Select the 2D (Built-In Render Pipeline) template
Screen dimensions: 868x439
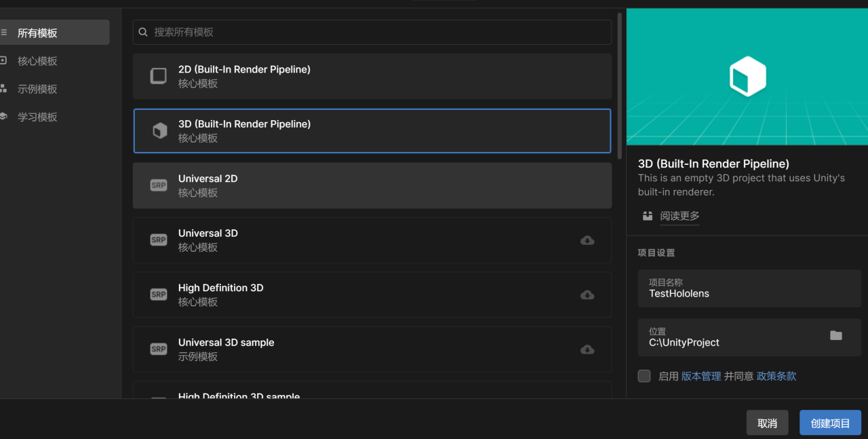(372, 76)
